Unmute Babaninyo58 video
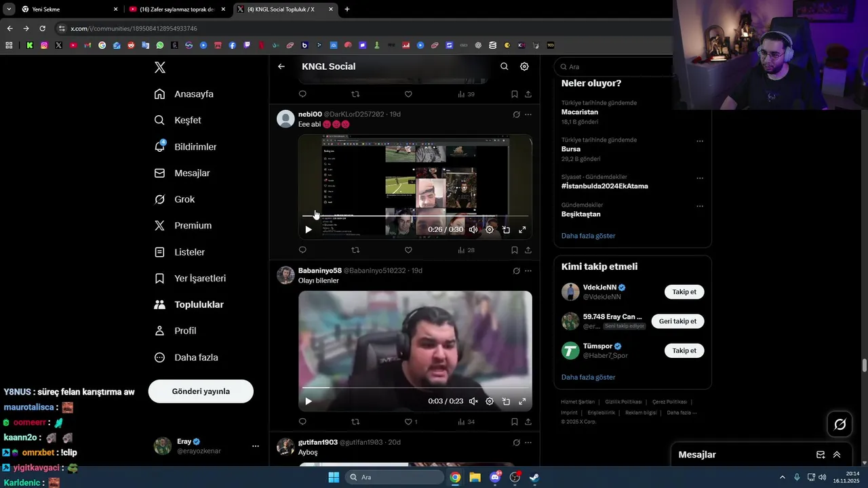The width and height of the screenshot is (868, 488). (473, 401)
